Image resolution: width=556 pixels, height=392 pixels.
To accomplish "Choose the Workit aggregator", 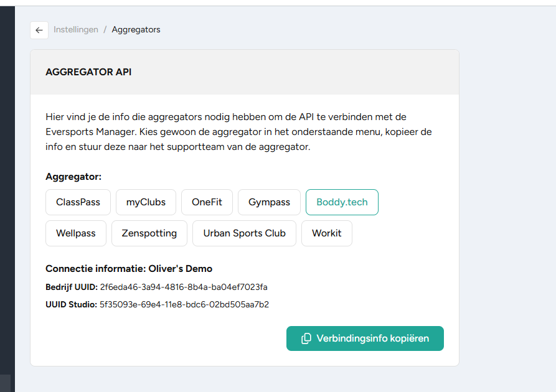I will (327, 233).
